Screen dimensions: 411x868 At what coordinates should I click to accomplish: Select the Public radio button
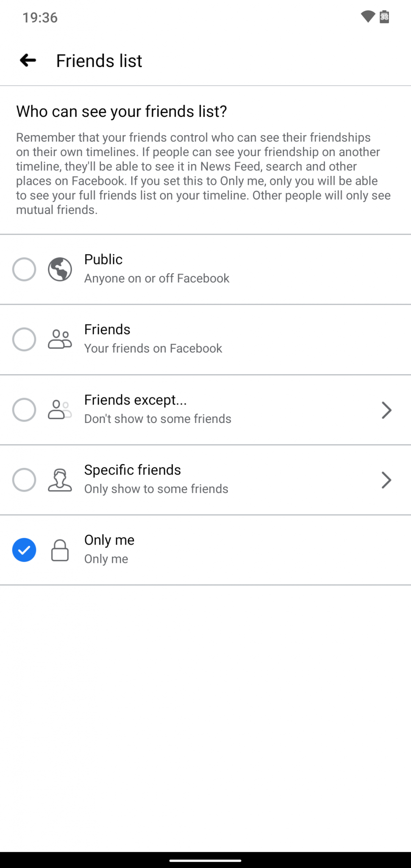coord(24,269)
